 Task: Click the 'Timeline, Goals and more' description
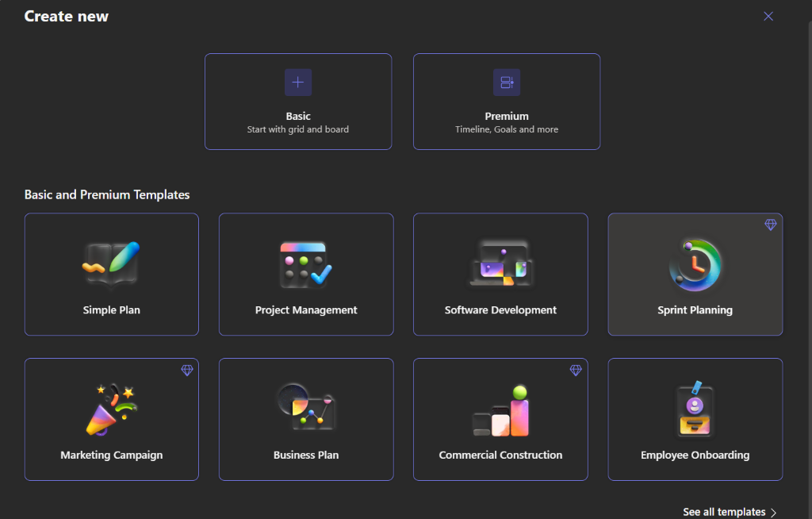(507, 129)
